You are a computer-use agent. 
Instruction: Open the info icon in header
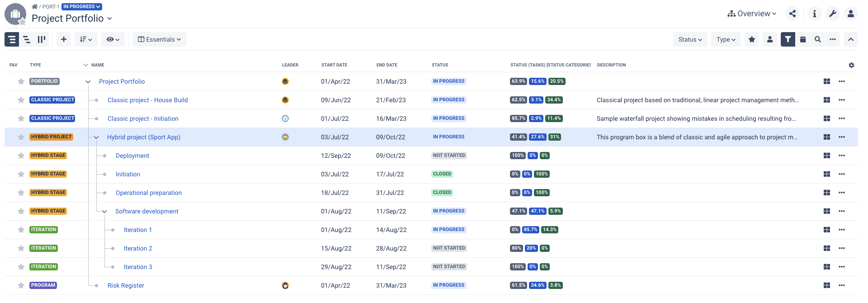click(x=815, y=14)
